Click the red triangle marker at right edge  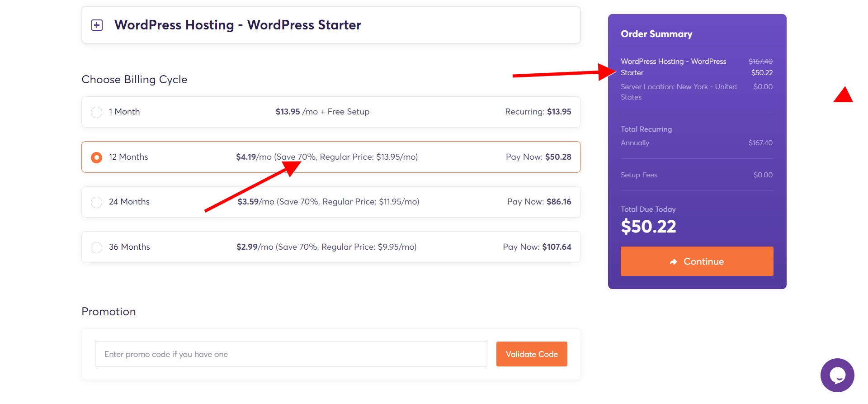click(x=843, y=95)
